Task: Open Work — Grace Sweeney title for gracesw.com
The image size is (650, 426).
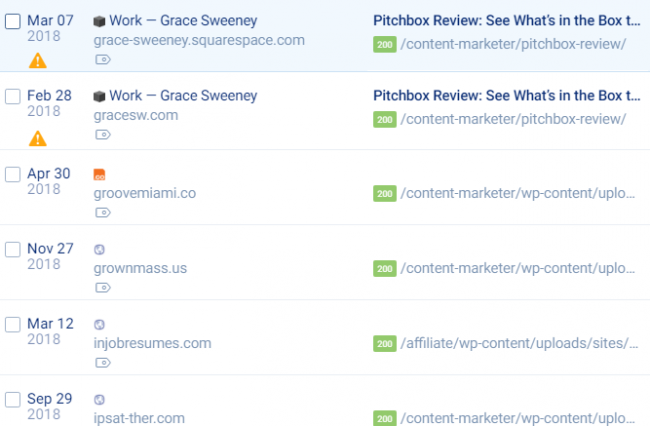Action: [x=183, y=96]
